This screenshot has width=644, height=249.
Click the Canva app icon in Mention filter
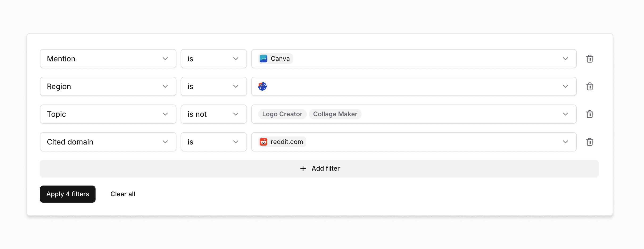pos(263,58)
